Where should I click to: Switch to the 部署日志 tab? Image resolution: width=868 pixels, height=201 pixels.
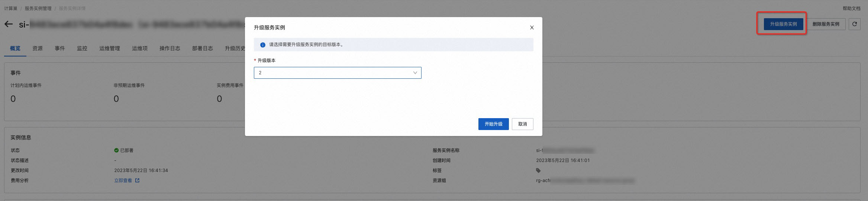coord(203,48)
